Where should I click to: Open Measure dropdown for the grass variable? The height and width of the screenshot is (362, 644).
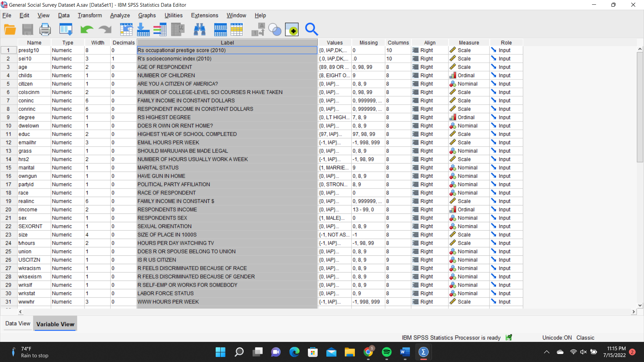(x=469, y=150)
